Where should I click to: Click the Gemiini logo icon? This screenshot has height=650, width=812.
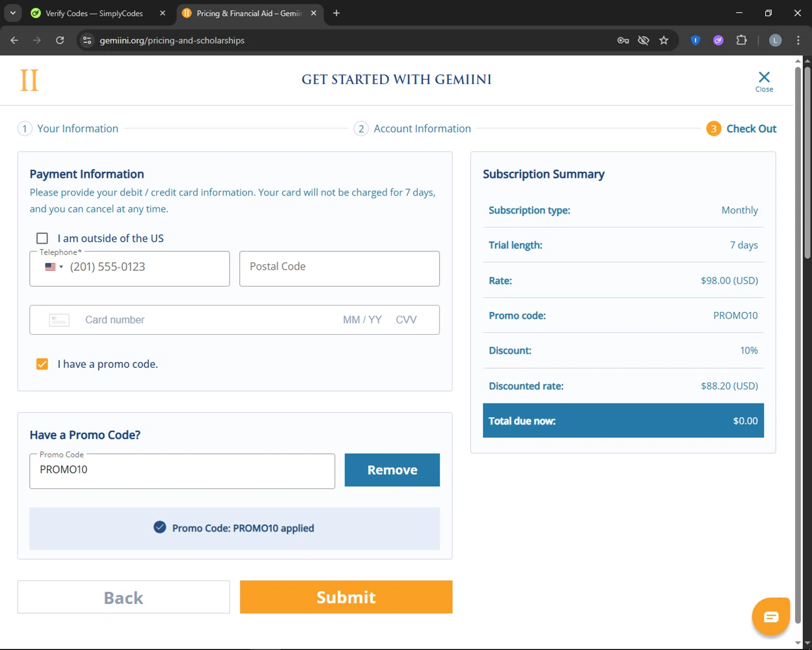(x=29, y=80)
